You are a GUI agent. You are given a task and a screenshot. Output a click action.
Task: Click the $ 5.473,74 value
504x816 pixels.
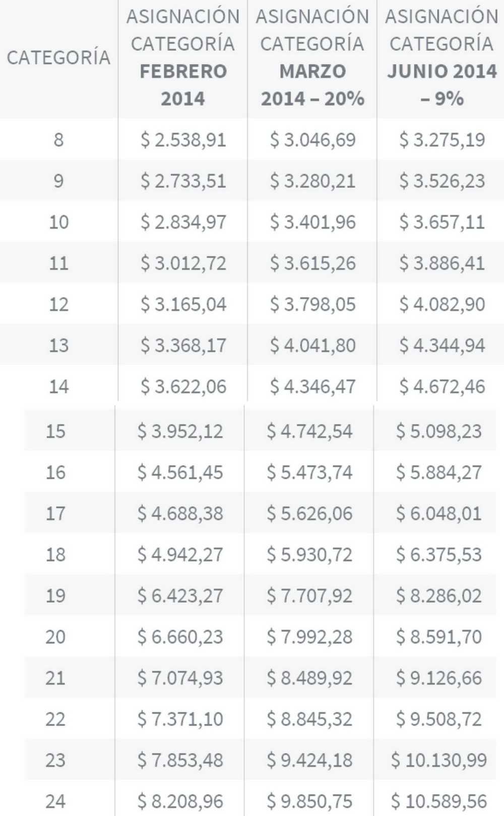point(309,472)
